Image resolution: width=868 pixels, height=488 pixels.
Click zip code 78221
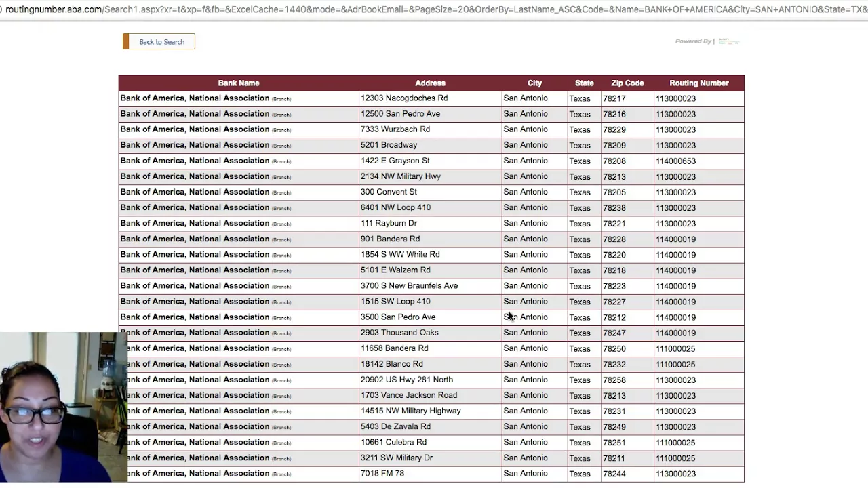pyautogui.click(x=614, y=224)
